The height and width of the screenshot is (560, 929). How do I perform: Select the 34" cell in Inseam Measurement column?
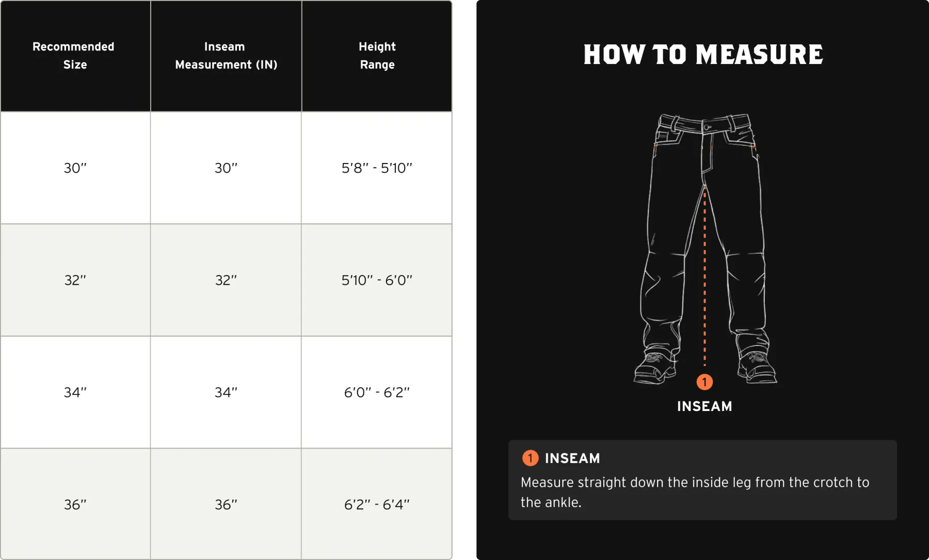click(x=226, y=392)
